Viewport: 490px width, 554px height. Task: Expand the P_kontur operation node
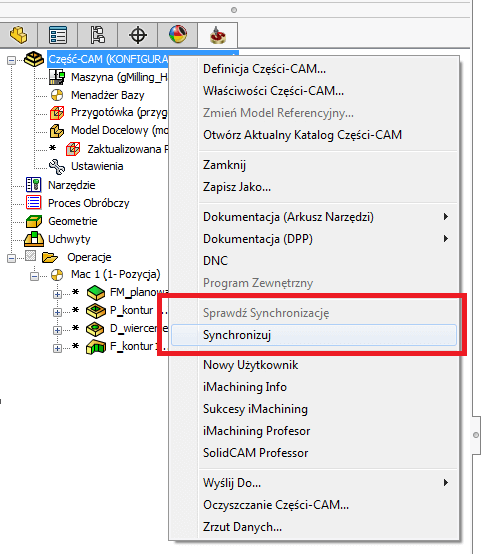tap(57, 312)
